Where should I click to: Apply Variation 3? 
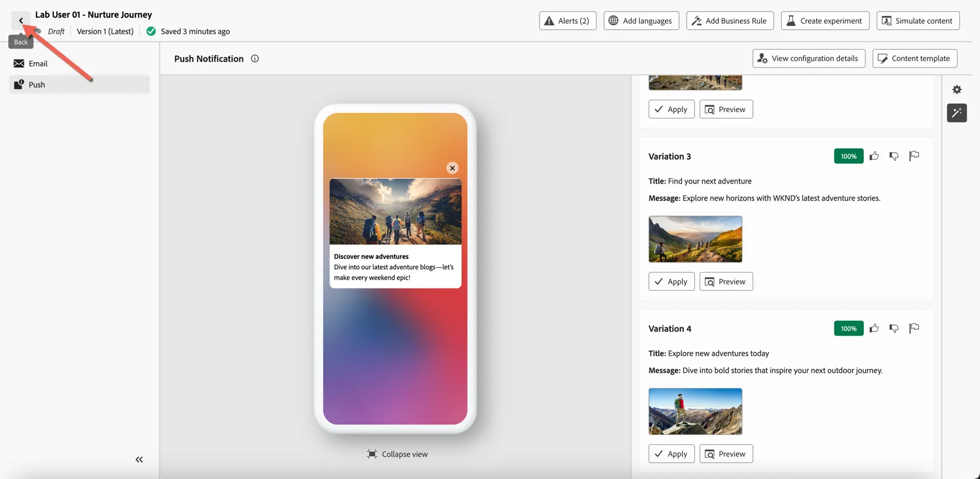pos(672,281)
